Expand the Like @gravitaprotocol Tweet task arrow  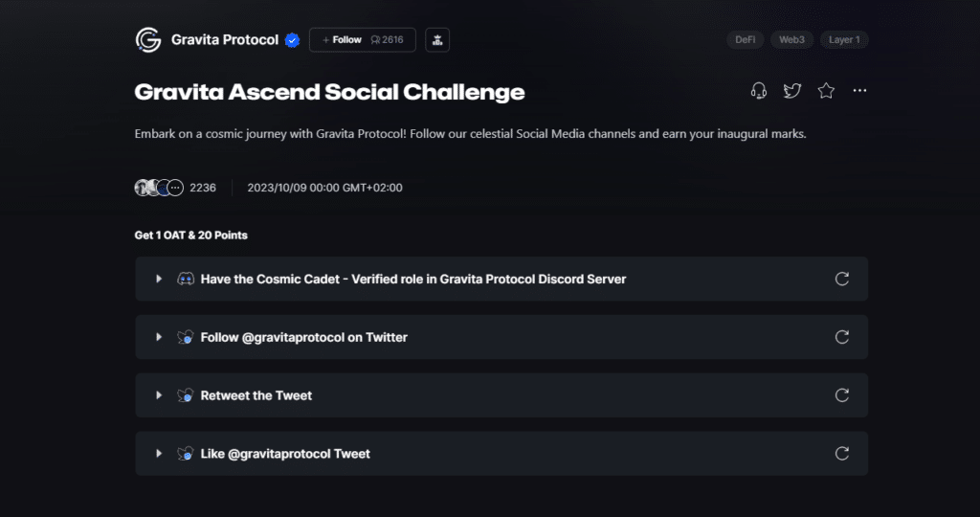[x=159, y=453]
